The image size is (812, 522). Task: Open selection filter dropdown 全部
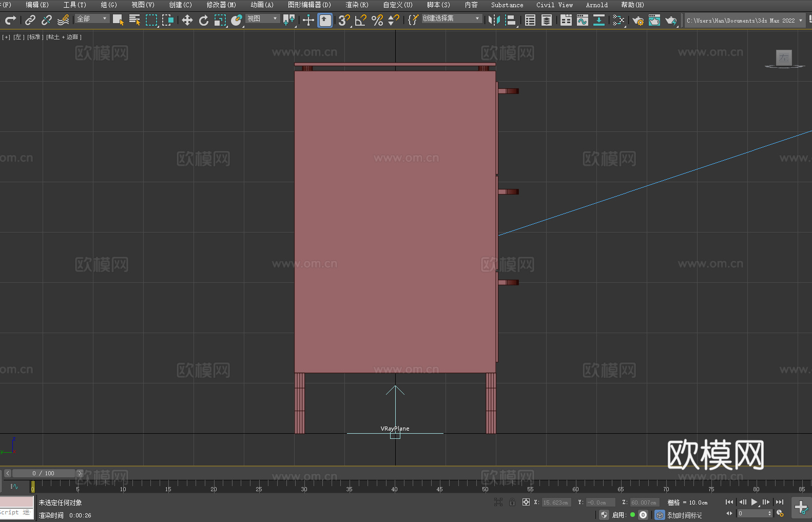click(92, 18)
